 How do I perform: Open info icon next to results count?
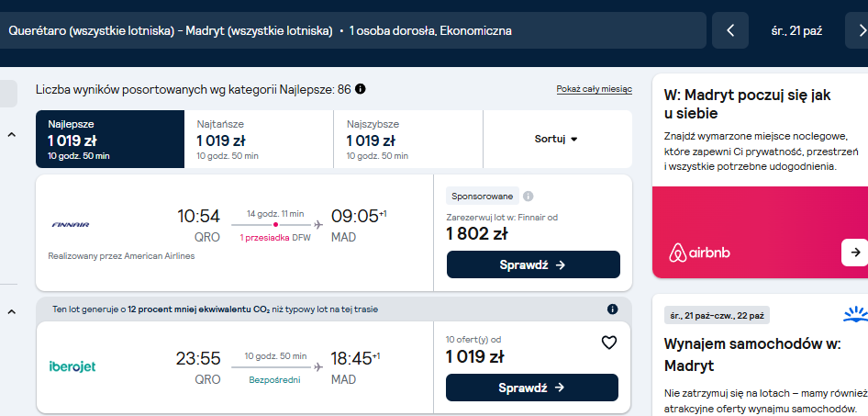tap(361, 89)
